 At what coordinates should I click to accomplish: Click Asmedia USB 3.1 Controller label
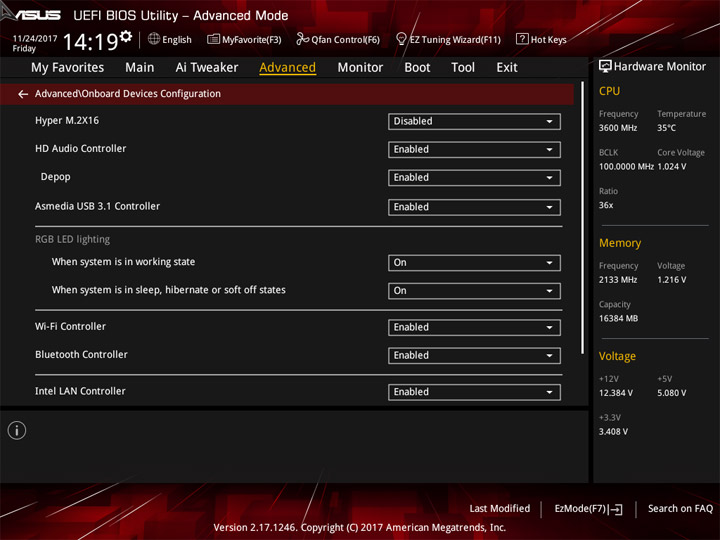coord(97,206)
